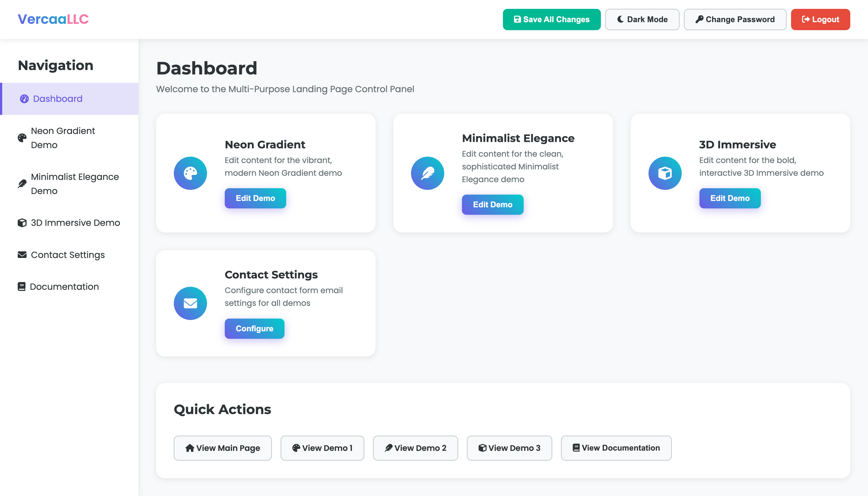
Task: Click the moon icon in Dark Mode
Action: point(621,19)
